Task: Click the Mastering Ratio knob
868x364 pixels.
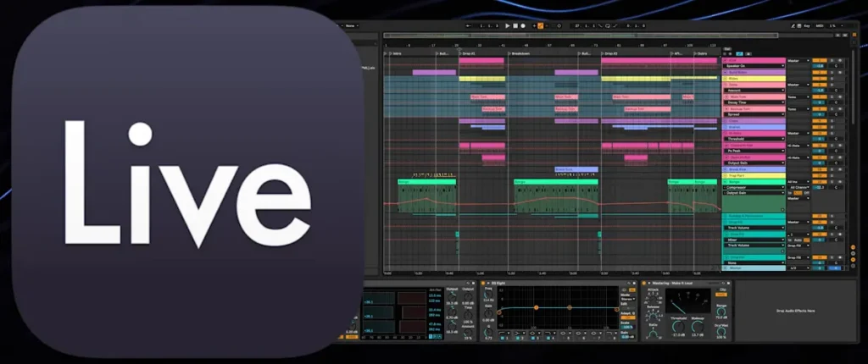Action: (x=654, y=333)
